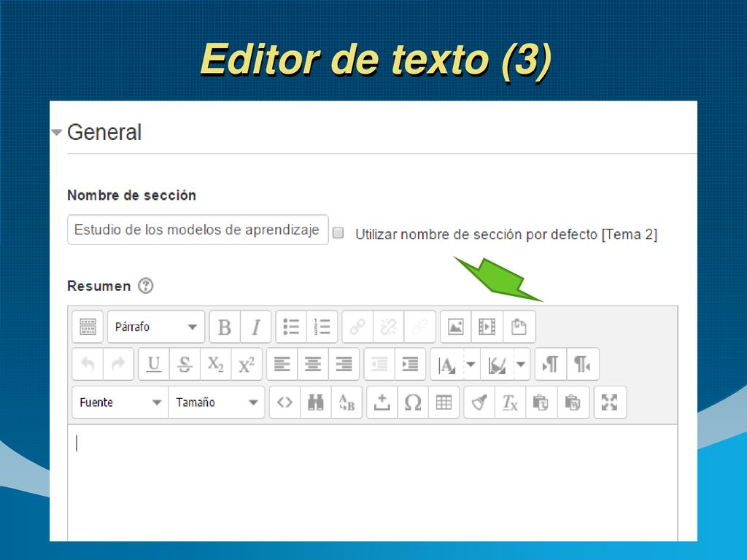Insert a numbered list
Viewport: 747px width, 560px height.
point(322,327)
